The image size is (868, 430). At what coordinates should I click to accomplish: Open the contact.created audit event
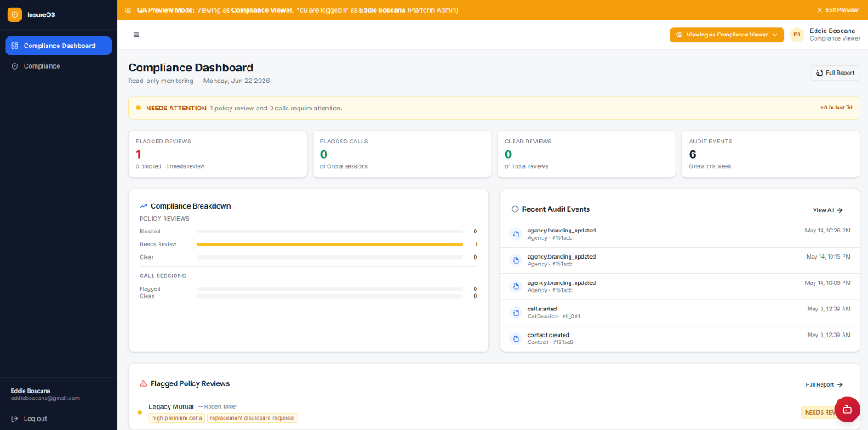(x=680, y=338)
